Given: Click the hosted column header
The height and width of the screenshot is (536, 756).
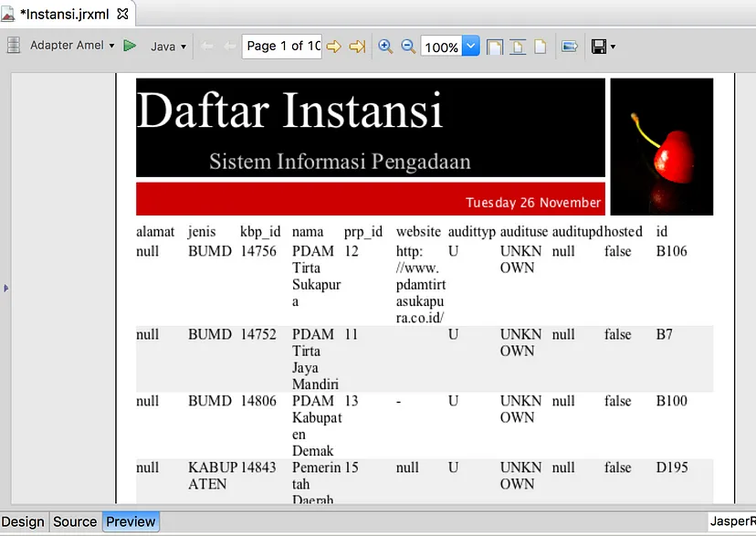Looking at the screenshot, I should [624, 232].
